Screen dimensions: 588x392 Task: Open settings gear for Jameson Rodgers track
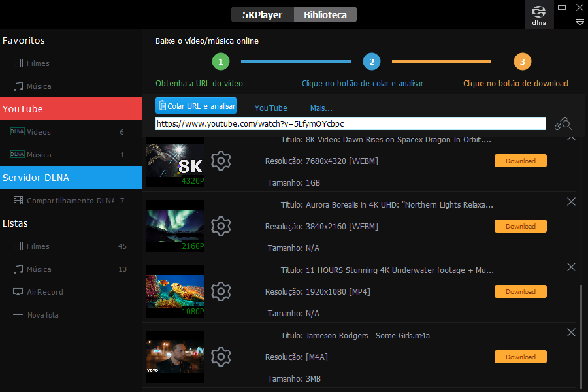221,357
